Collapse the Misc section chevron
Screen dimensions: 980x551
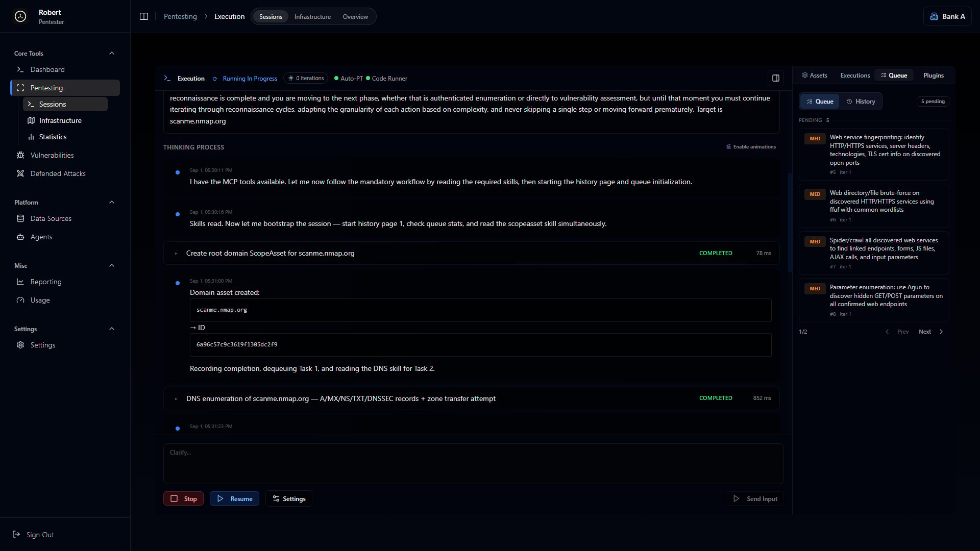(x=112, y=265)
